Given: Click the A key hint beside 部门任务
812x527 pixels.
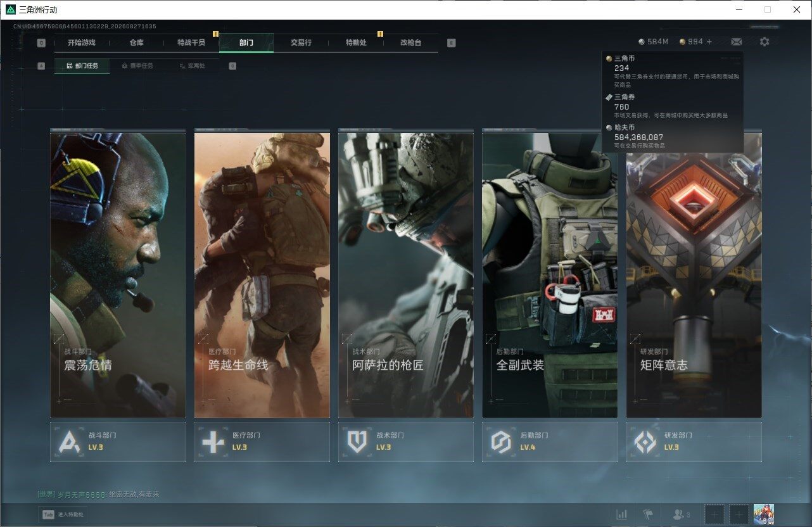Looking at the screenshot, I should coord(41,66).
